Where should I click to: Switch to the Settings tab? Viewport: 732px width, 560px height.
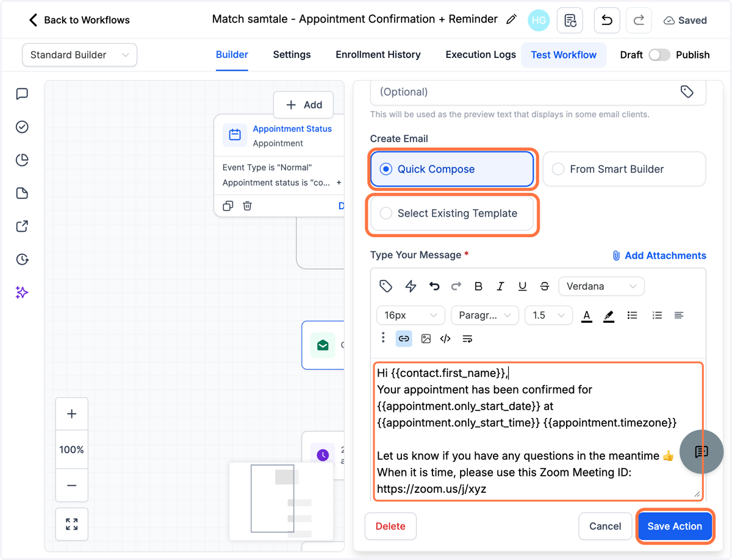[x=292, y=55]
